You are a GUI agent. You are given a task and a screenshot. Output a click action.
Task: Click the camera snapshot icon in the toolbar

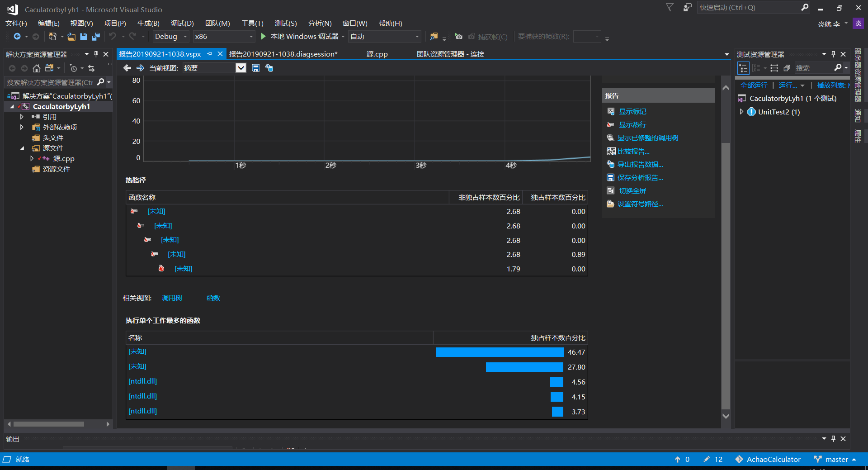click(x=458, y=36)
